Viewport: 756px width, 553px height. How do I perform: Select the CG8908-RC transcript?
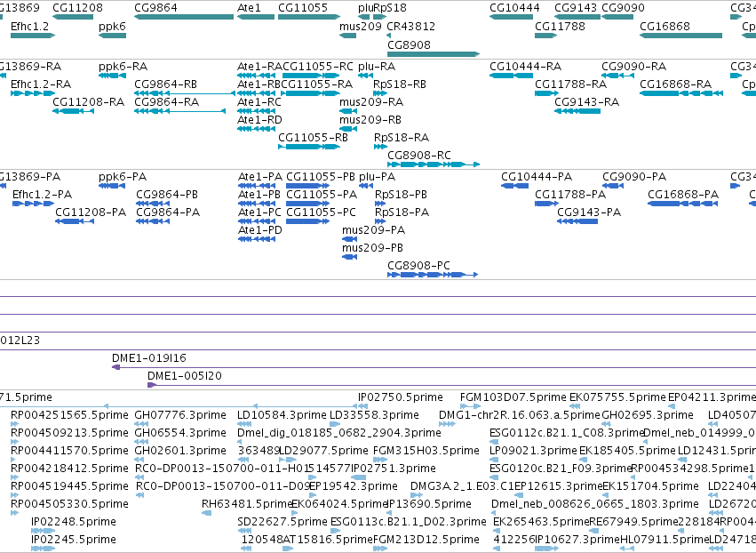pos(434,164)
